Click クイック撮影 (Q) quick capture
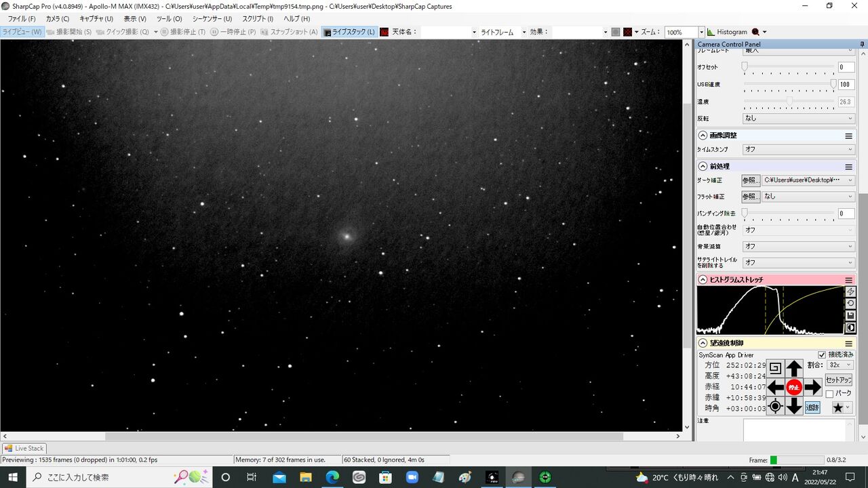This screenshot has height=488, width=868. (x=123, y=32)
